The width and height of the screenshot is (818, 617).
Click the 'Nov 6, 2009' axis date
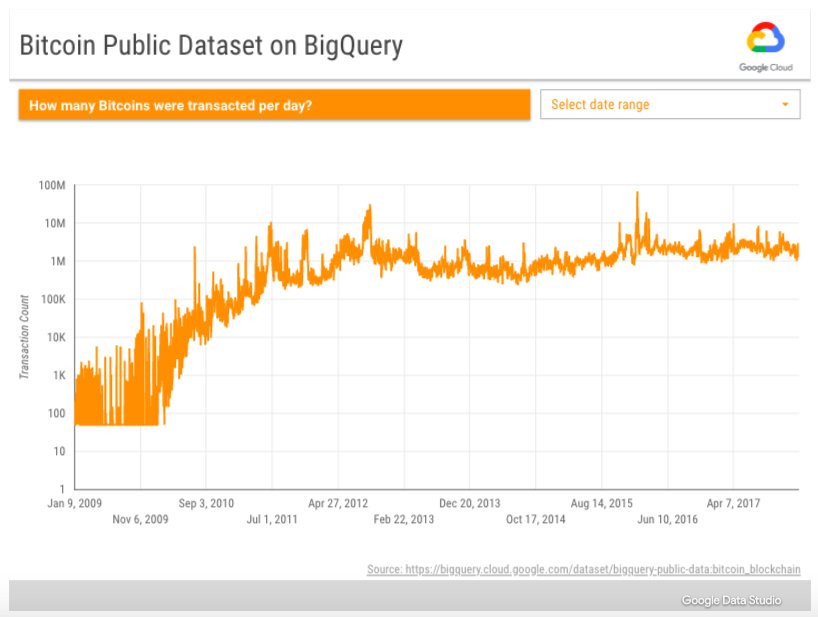point(140,519)
